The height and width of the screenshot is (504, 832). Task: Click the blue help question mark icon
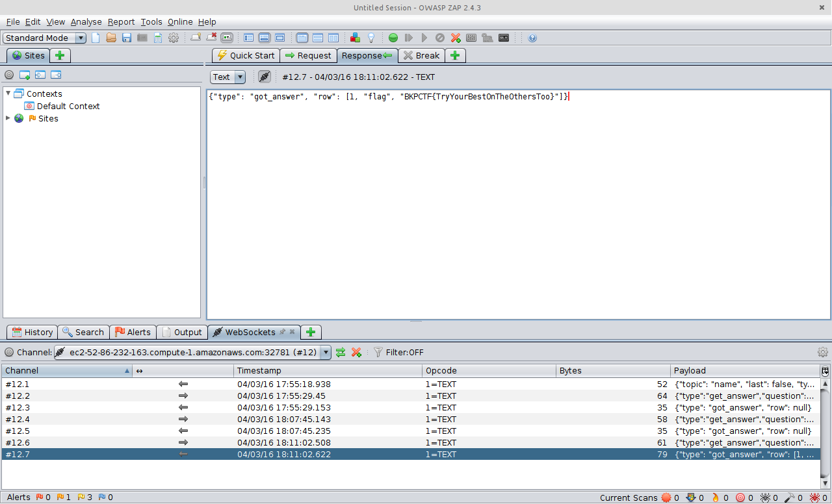(x=532, y=38)
